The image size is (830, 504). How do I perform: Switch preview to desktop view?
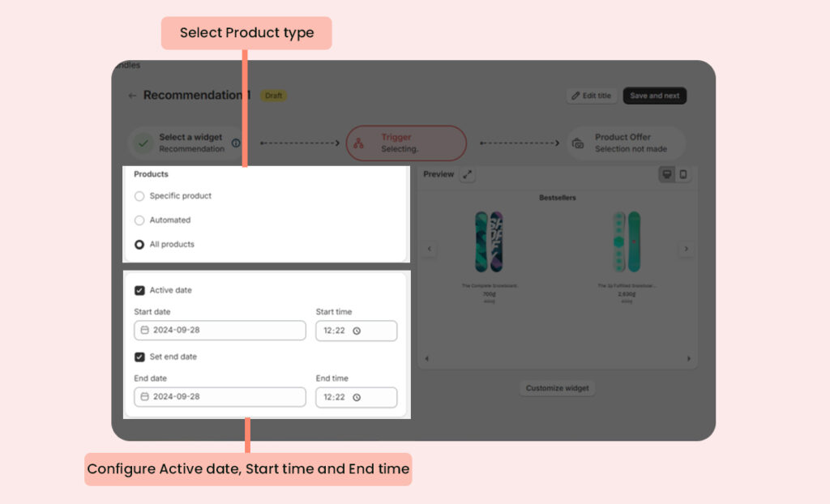(667, 174)
